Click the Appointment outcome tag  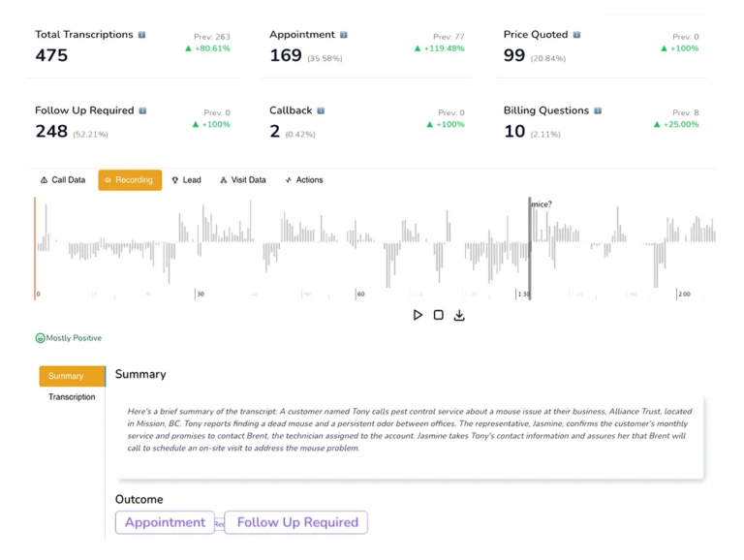click(165, 522)
